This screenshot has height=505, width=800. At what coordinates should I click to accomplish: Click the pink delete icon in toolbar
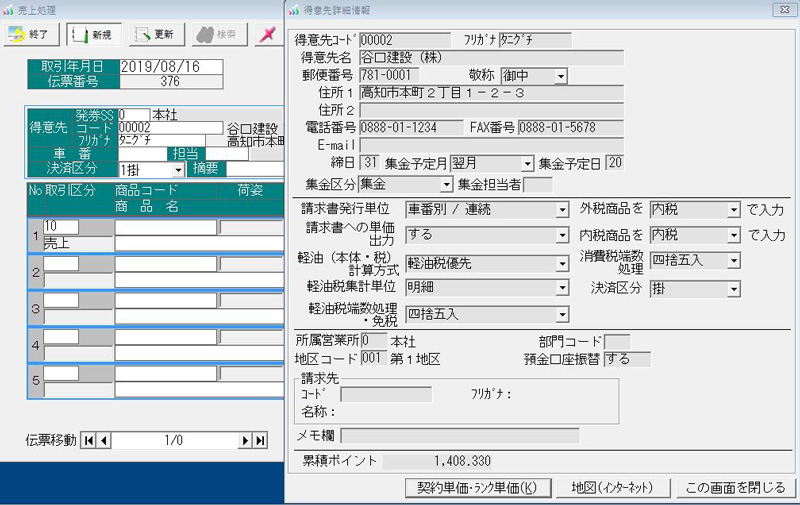pos(266,34)
